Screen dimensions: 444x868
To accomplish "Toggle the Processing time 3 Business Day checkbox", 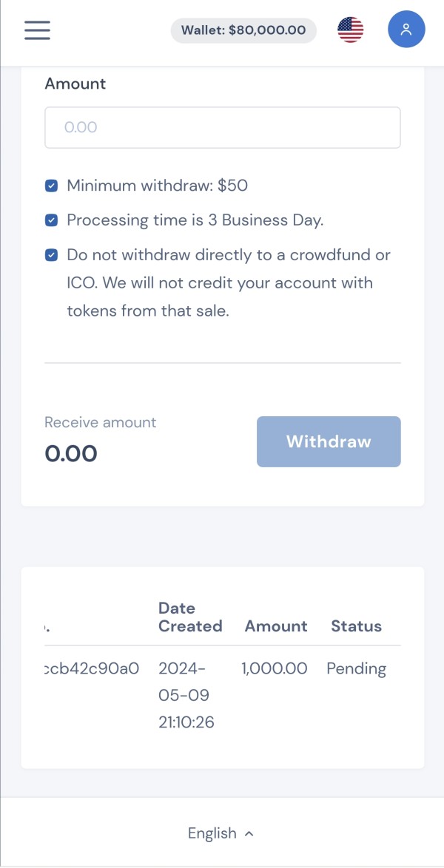I will (51, 220).
